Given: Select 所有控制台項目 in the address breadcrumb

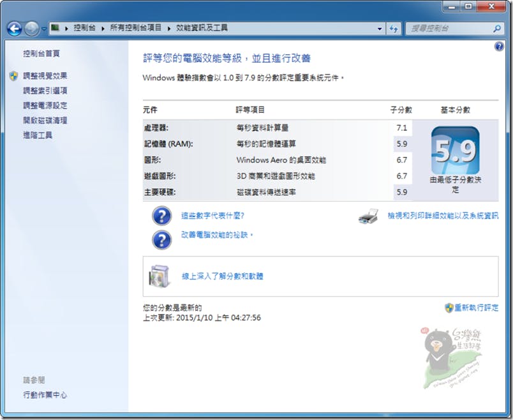Looking at the screenshot, I should point(136,28).
